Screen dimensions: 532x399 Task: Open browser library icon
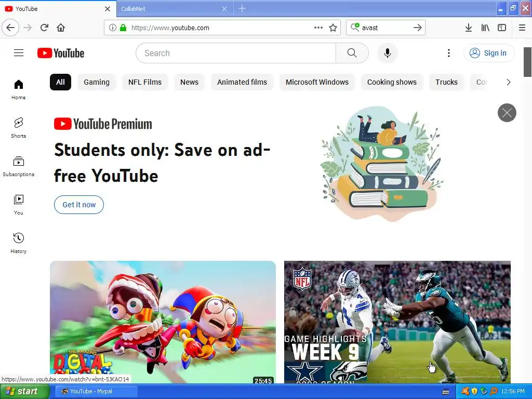(485, 28)
